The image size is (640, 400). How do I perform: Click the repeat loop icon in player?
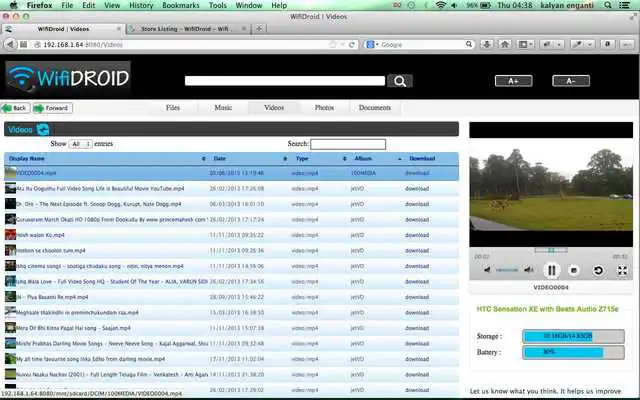point(598,270)
